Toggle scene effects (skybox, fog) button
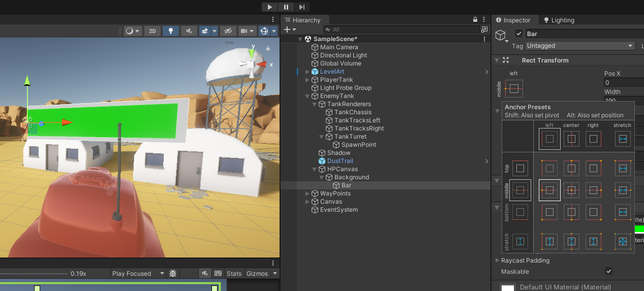This screenshot has height=291, width=644. pyautogui.click(x=204, y=31)
